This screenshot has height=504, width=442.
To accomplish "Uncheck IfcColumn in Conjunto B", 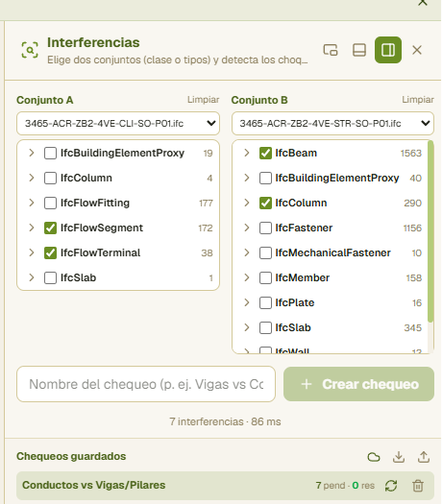I will point(265,204).
